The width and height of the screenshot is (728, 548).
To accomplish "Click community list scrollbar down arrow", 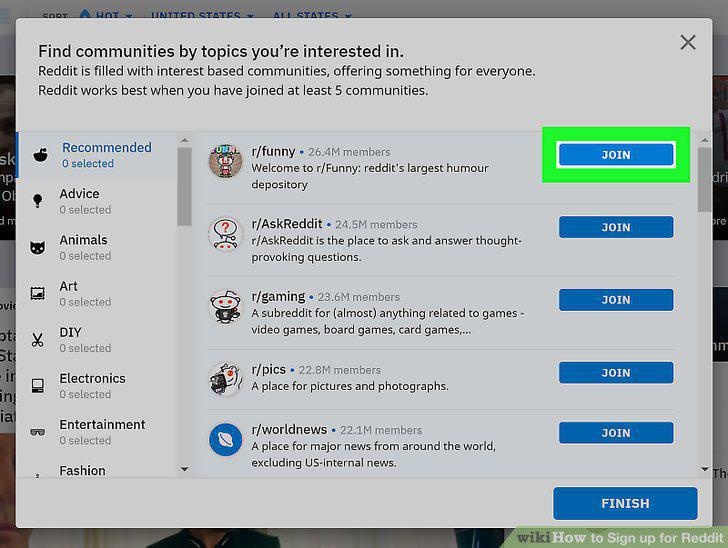I will pyautogui.click(x=704, y=469).
